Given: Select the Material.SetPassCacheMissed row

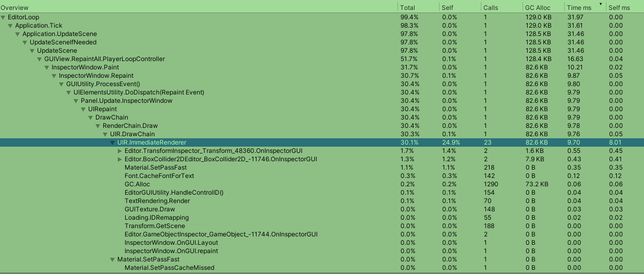Looking at the screenshot, I should pos(169,268).
